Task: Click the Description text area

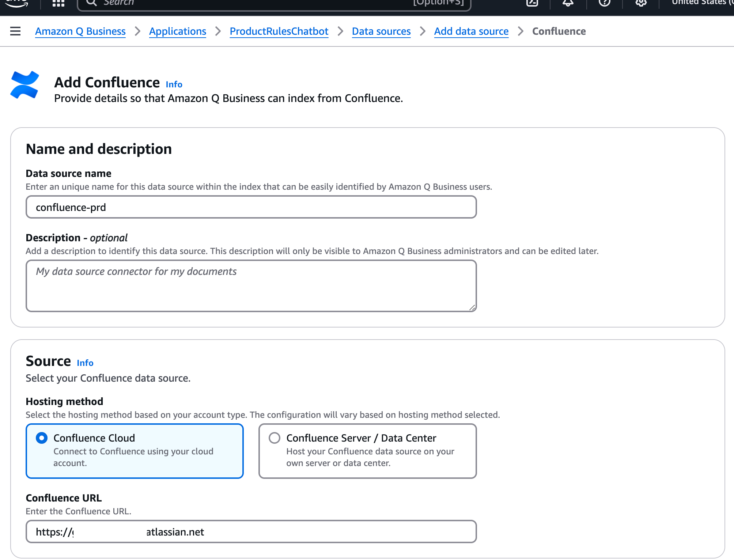Action: click(251, 286)
